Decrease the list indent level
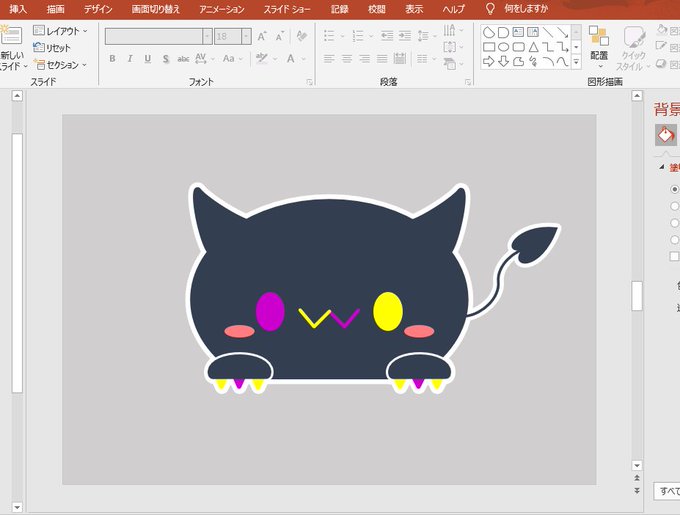680x515 pixels. pos(387,36)
